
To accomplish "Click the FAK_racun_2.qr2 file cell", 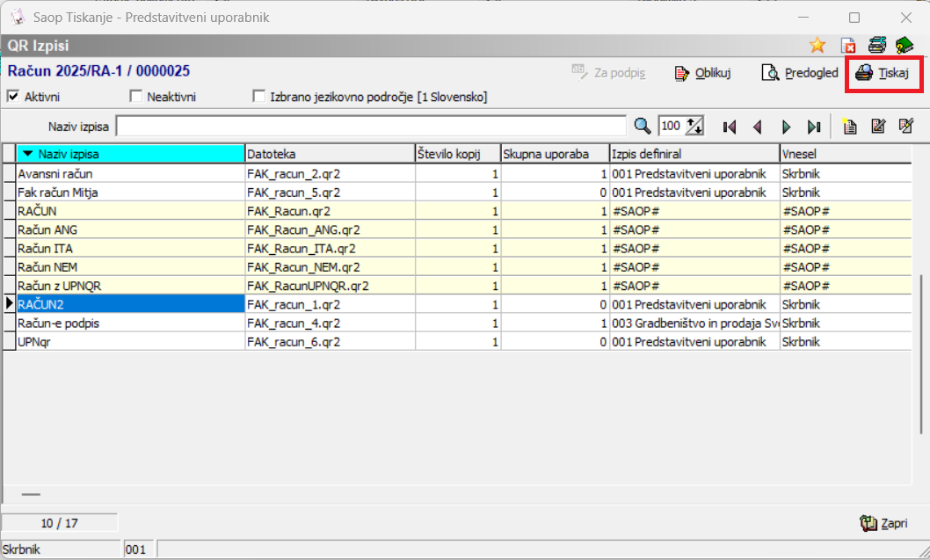I will [330, 174].
